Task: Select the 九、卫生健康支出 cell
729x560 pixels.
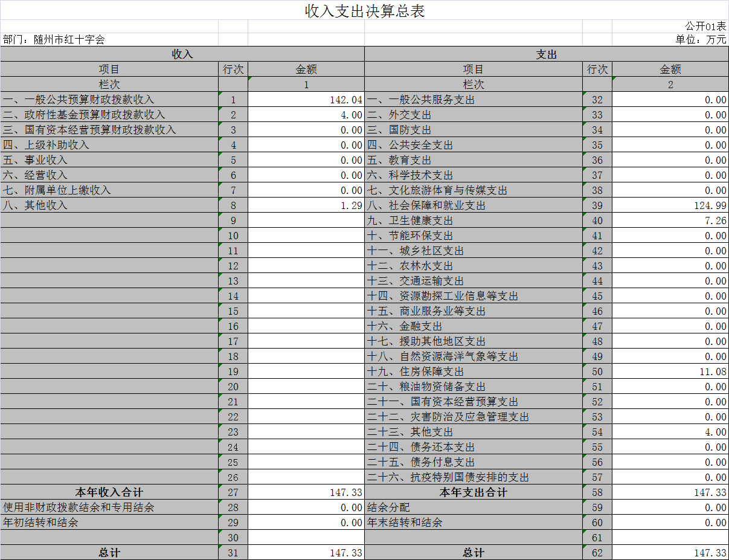Action: (x=474, y=220)
